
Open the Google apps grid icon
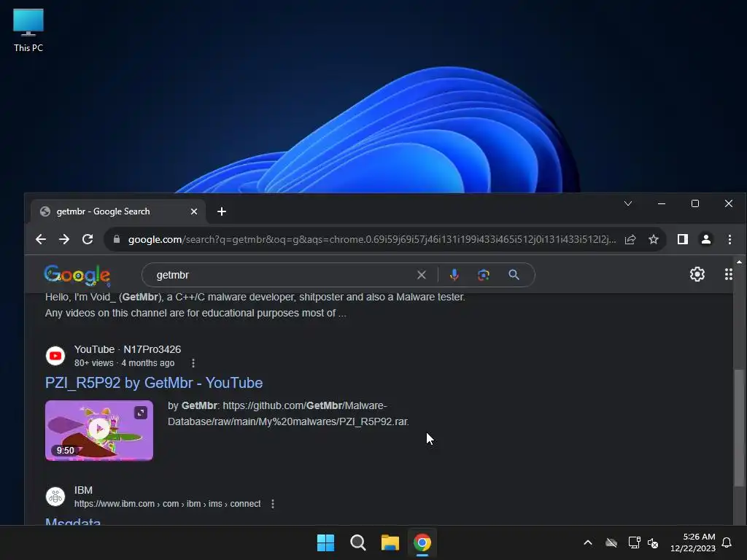[x=729, y=274]
